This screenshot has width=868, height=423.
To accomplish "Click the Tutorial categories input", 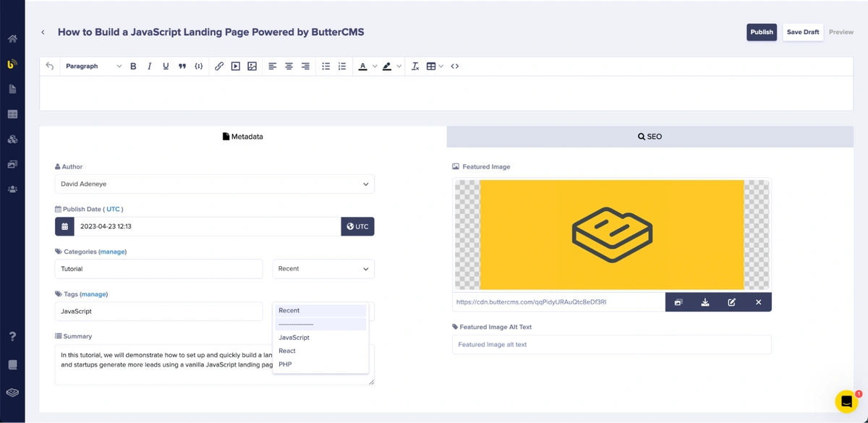I will point(159,269).
